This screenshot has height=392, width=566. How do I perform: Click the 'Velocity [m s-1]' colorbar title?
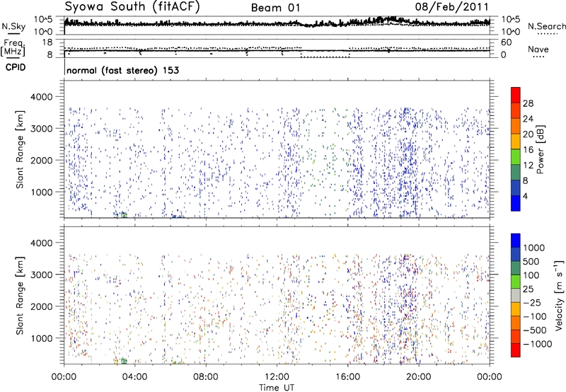559,295
